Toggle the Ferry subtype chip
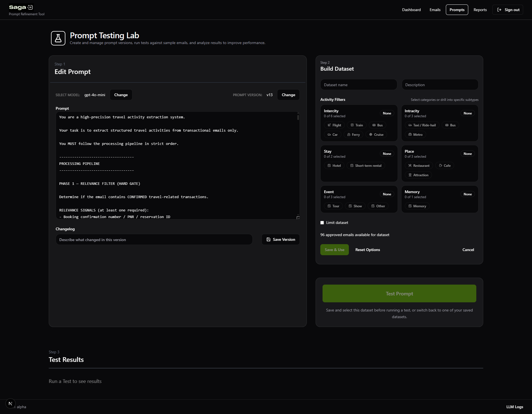The height and width of the screenshot is (414, 532). point(353,135)
